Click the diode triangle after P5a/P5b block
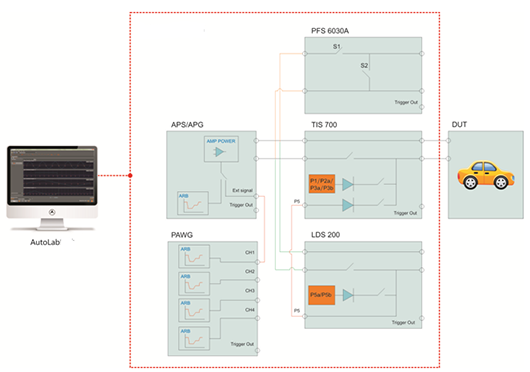This screenshot has height=372, width=530. (x=348, y=295)
